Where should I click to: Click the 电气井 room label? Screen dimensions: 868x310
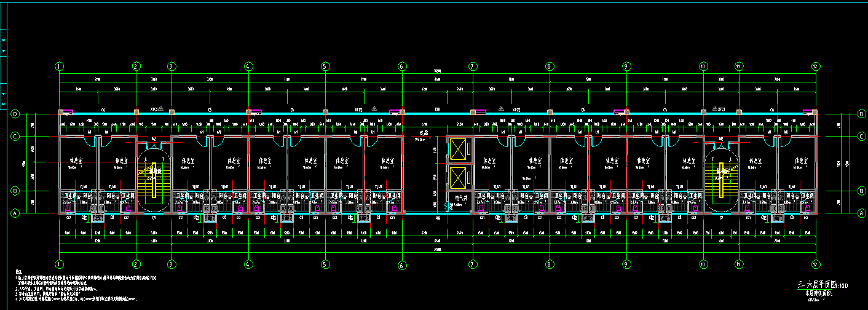[458, 198]
